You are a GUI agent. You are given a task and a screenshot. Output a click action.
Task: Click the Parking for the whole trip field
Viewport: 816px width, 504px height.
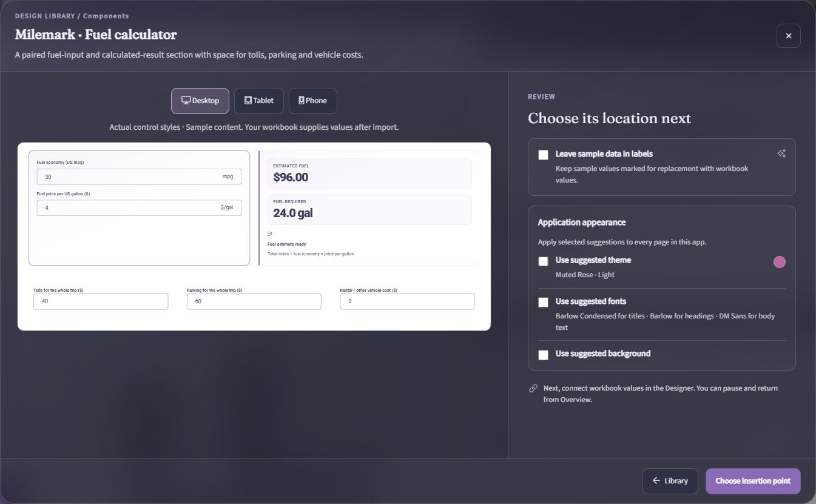[x=254, y=301]
